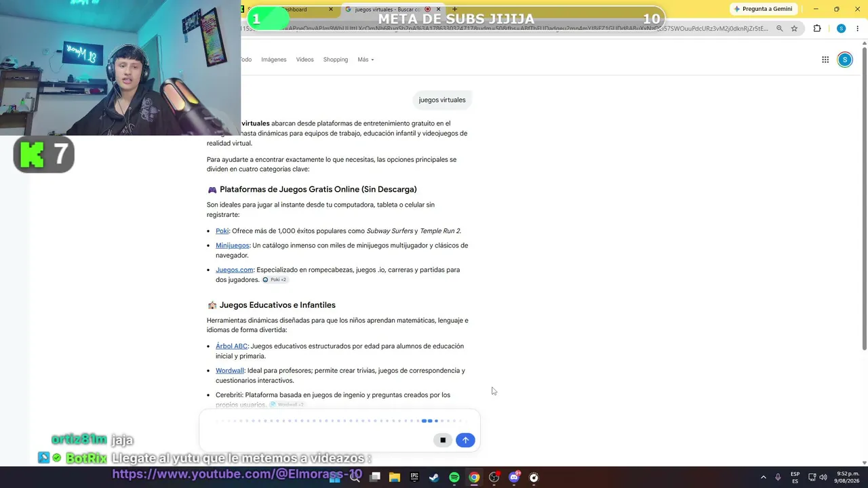
Task: Click the Cerebriti list item text
Action: coord(333,400)
